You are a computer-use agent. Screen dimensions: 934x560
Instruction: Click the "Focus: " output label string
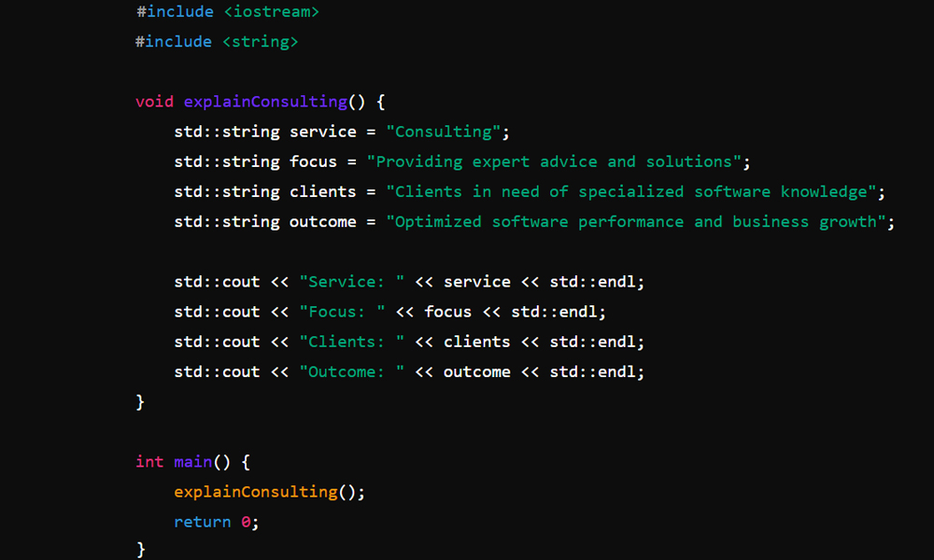tap(343, 312)
